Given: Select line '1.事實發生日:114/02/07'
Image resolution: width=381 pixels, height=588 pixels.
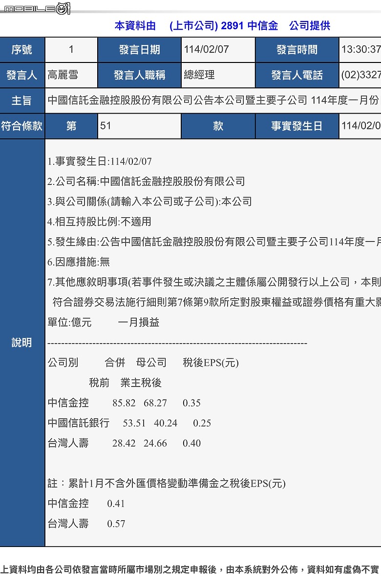Looking at the screenshot, I should (100, 162).
